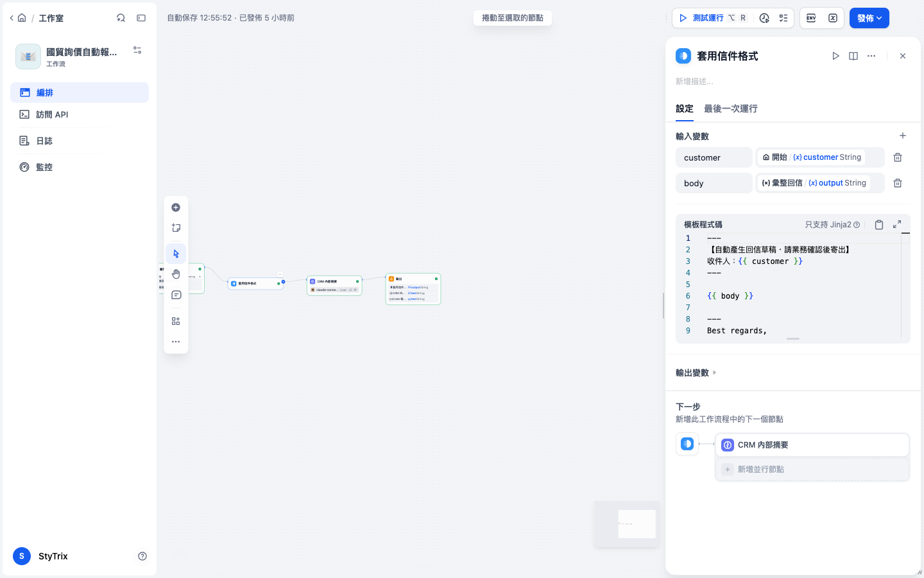Open the CRM 內部摘要 next step node
Viewport: 924px width, 578px height.
812,444
